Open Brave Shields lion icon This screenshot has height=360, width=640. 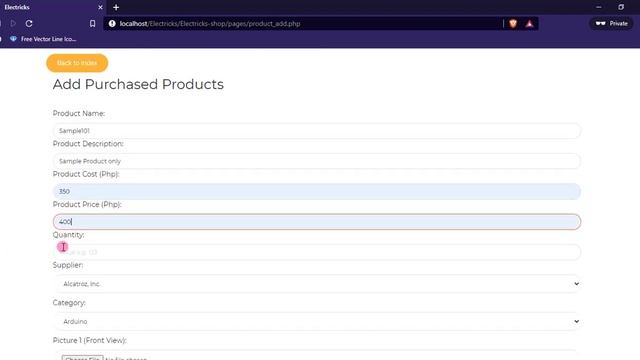513,24
